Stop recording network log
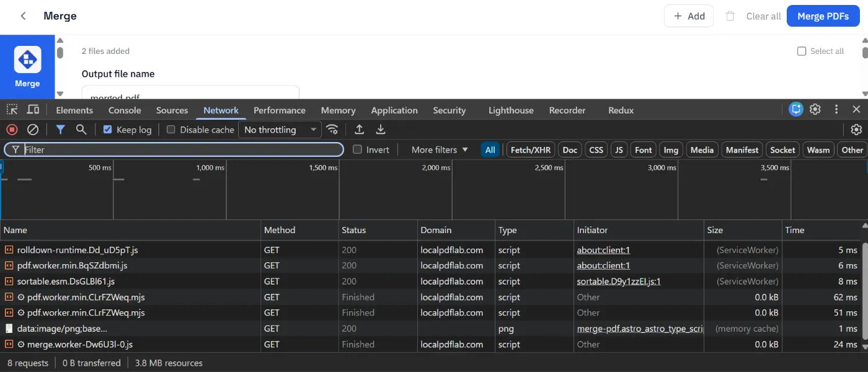 12,130
